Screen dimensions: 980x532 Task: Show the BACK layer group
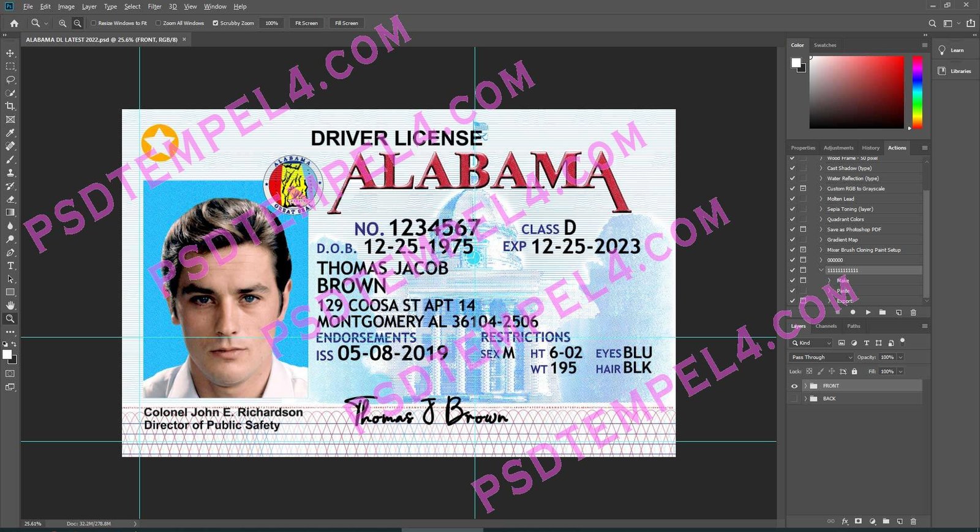pyautogui.click(x=794, y=399)
